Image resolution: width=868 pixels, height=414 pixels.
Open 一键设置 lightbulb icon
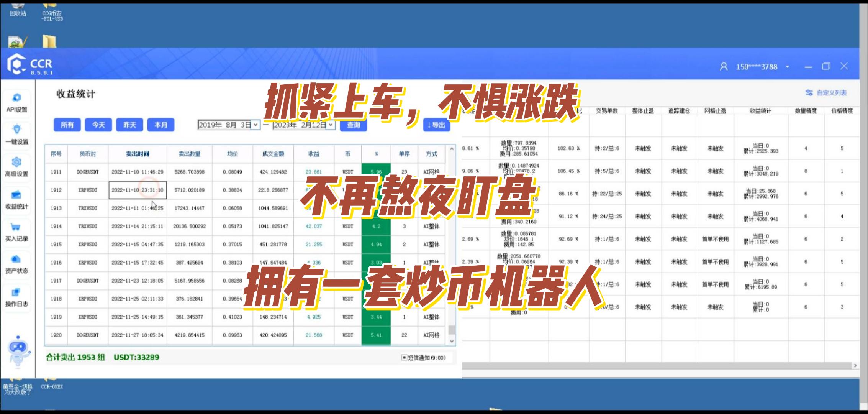[x=16, y=130]
